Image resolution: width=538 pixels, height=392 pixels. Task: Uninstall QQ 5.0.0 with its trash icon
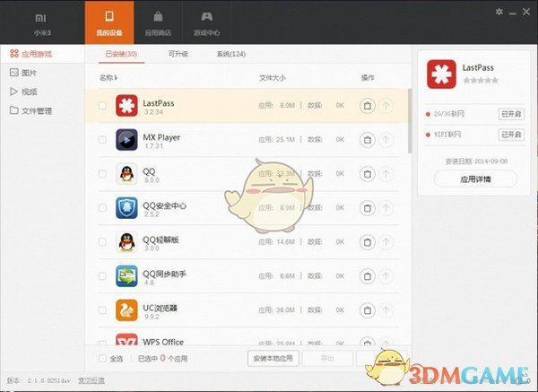(x=367, y=174)
